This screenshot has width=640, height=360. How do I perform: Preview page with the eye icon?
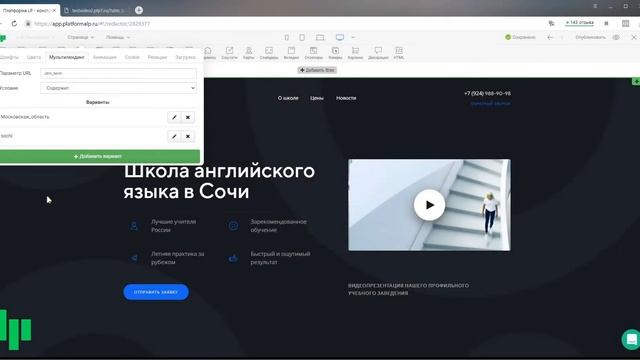click(x=616, y=37)
